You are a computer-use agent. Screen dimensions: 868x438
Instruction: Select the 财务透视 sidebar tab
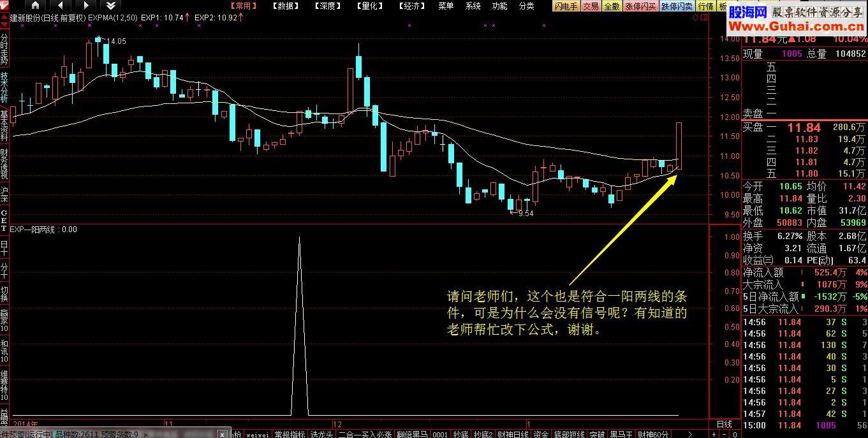point(4,163)
